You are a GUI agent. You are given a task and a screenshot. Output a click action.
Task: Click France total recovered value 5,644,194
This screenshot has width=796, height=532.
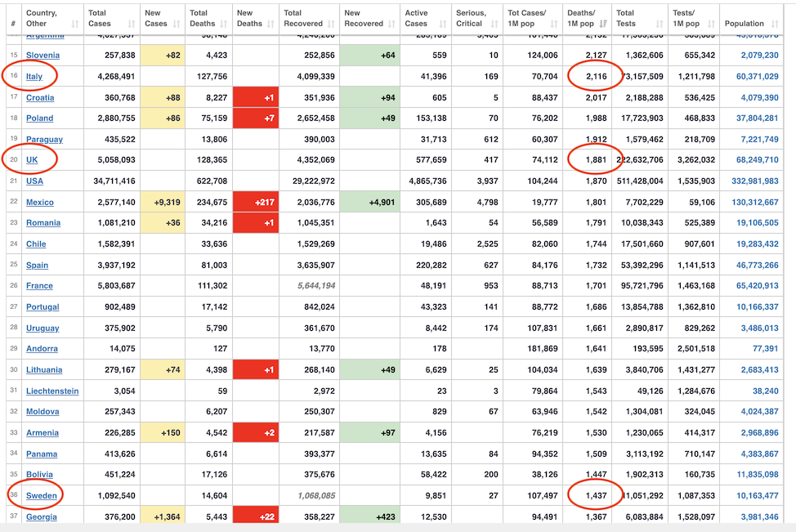tap(316, 286)
